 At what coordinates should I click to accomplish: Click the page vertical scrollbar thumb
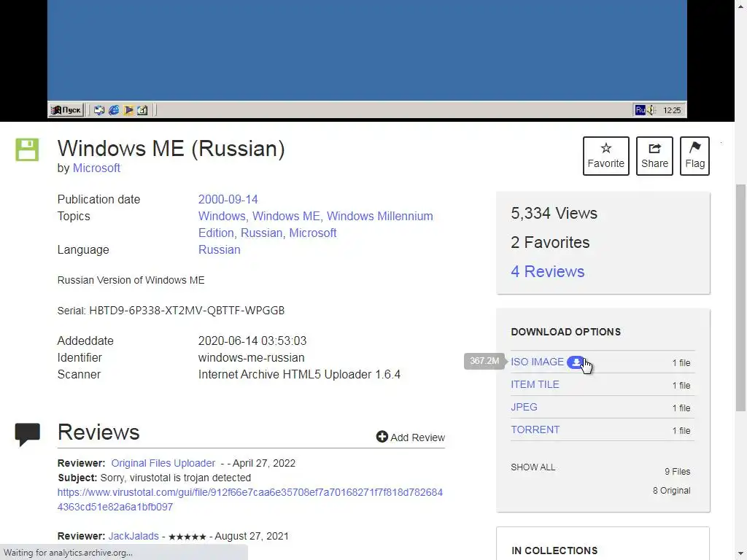(x=741, y=297)
